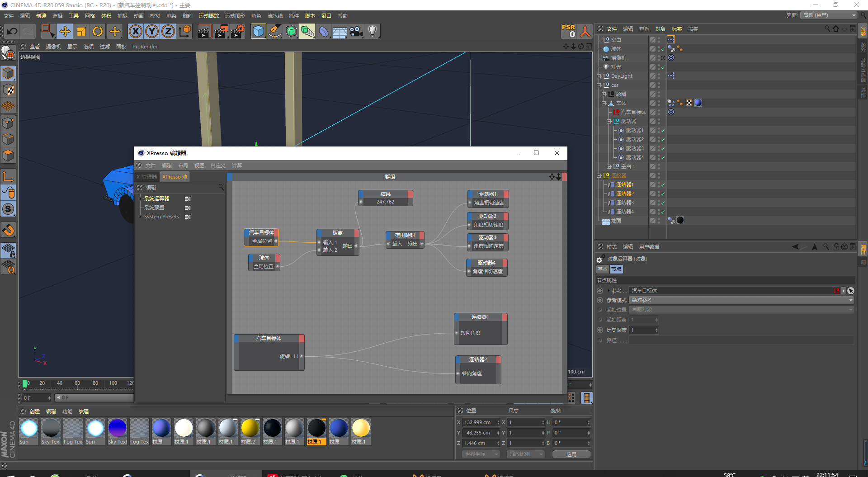Toggle 灯光 enabled checkmark
The width and height of the screenshot is (868, 477).
click(663, 67)
